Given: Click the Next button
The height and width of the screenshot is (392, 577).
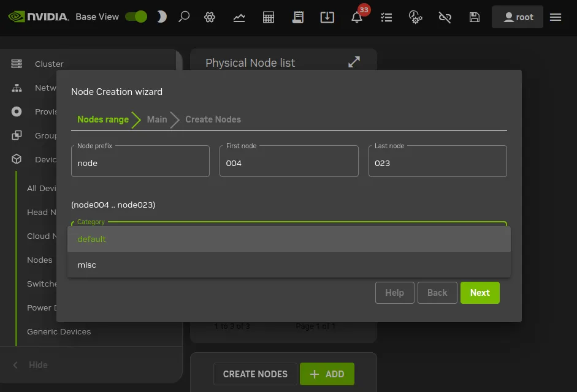Looking at the screenshot, I should [480, 293].
